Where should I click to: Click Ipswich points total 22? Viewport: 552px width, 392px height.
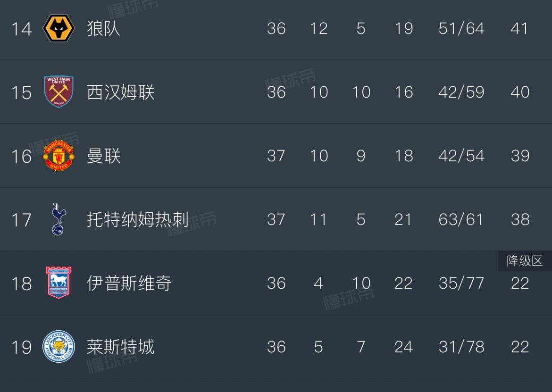coord(520,284)
